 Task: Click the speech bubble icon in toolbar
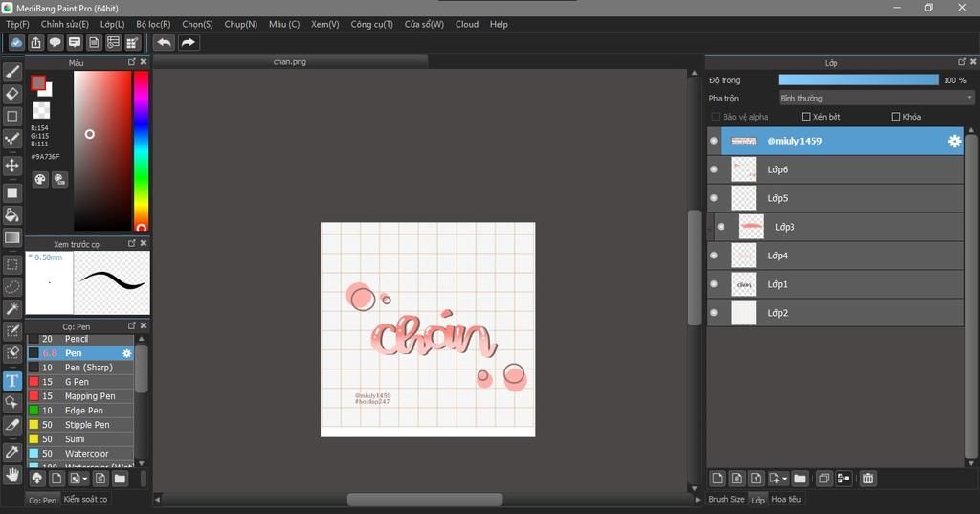click(55, 42)
